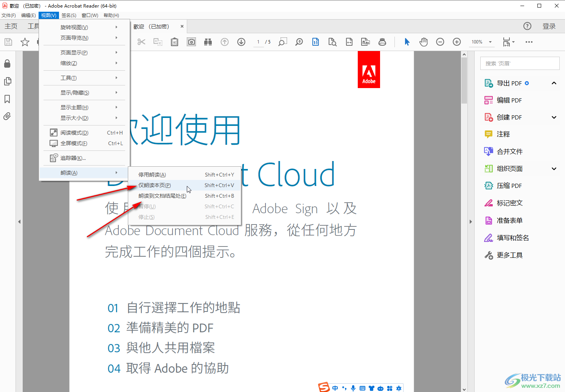The width and height of the screenshot is (565, 392).
Task: Open 追踪器 menu item
Action: (x=84, y=158)
